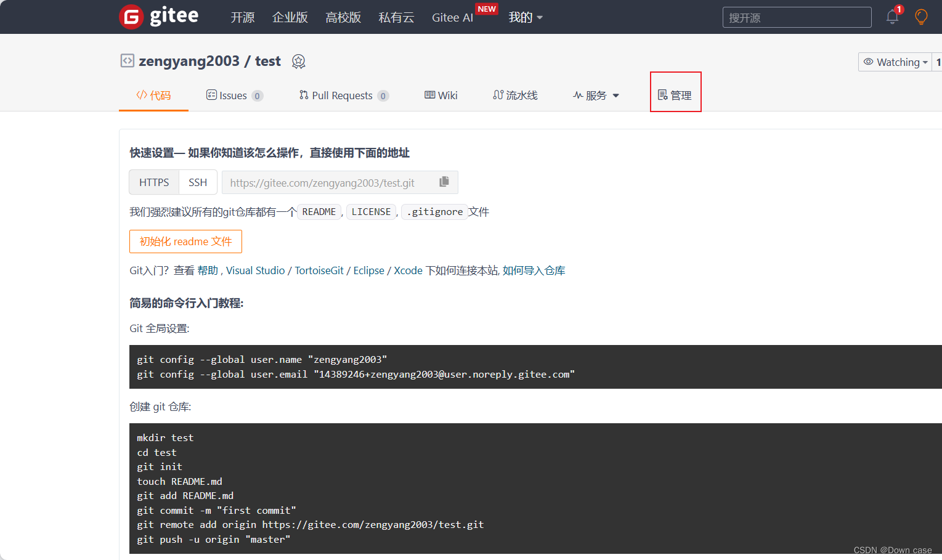Image resolution: width=942 pixels, height=560 pixels.
Task: Click the zengyang2003 owner name link
Action: point(189,61)
